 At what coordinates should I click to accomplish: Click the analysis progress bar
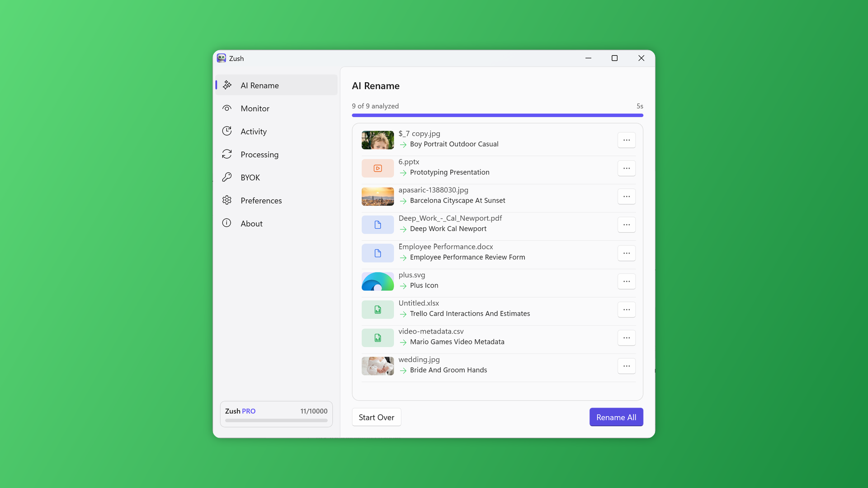497,115
